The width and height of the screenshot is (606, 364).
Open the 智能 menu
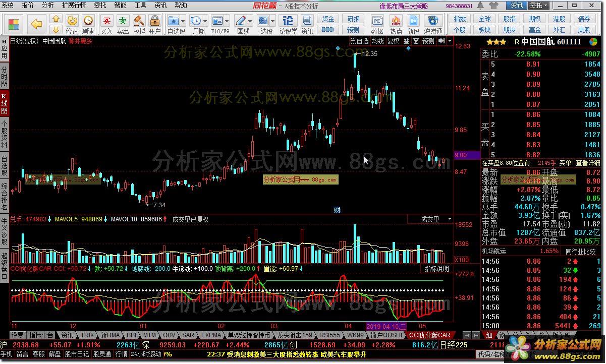point(120,5)
